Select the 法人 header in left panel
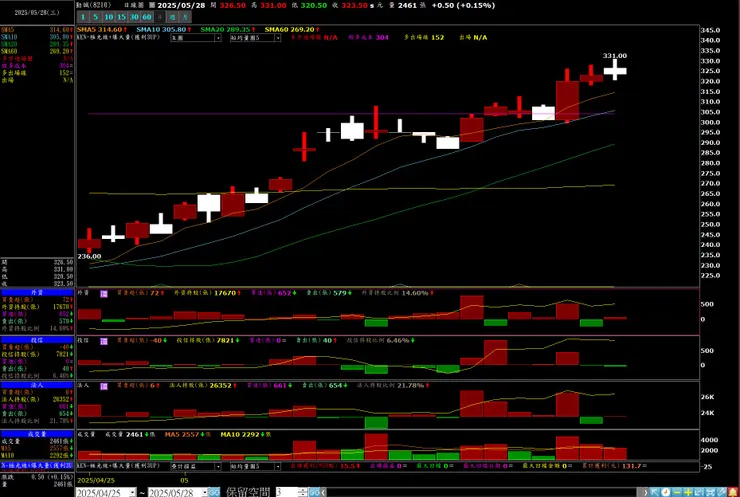Image resolution: width=740 pixels, height=497 pixels. [37, 385]
